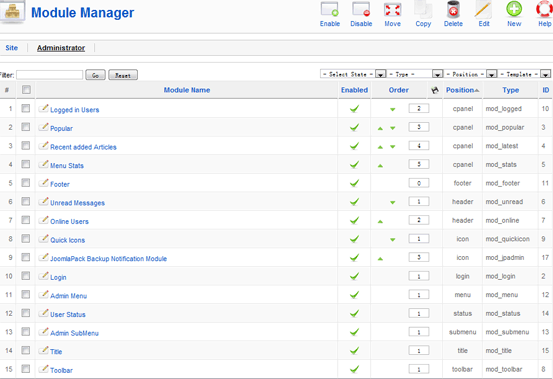This screenshot has height=379, width=553.
Task: Open the Template filter dropdown
Action: coord(524,74)
